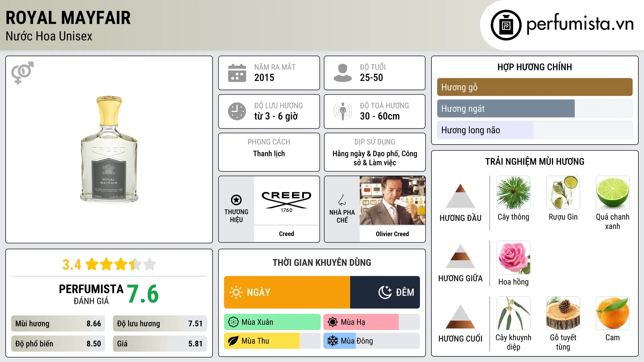This screenshot has width=644, height=362.
Task: Click the age range 25-50 value
Action: (371, 78)
